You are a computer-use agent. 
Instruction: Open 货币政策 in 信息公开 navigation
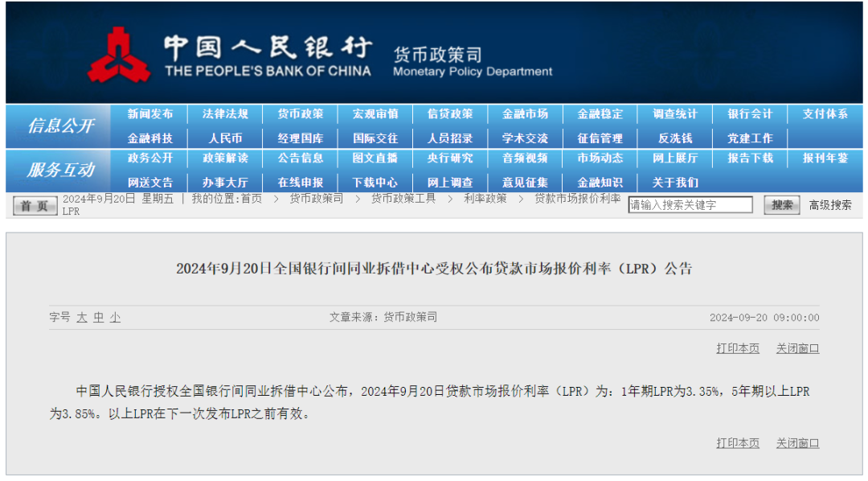tap(300, 114)
